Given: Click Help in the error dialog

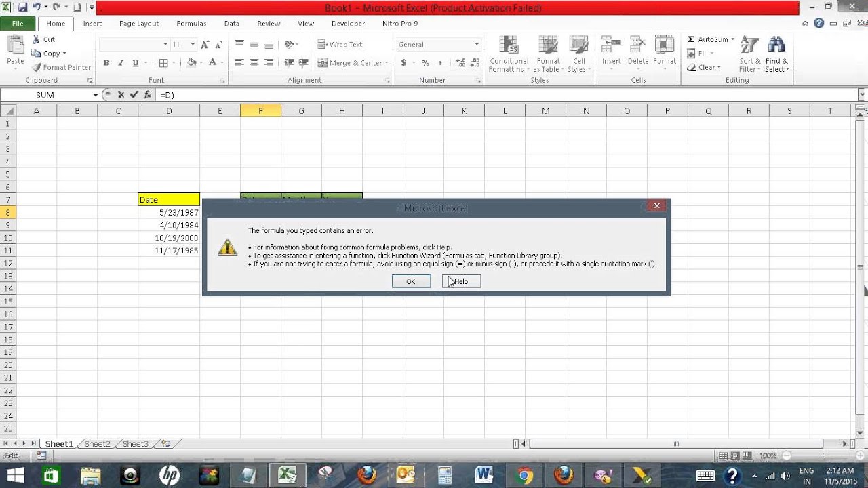Looking at the screenshot, I should (461, 281).
